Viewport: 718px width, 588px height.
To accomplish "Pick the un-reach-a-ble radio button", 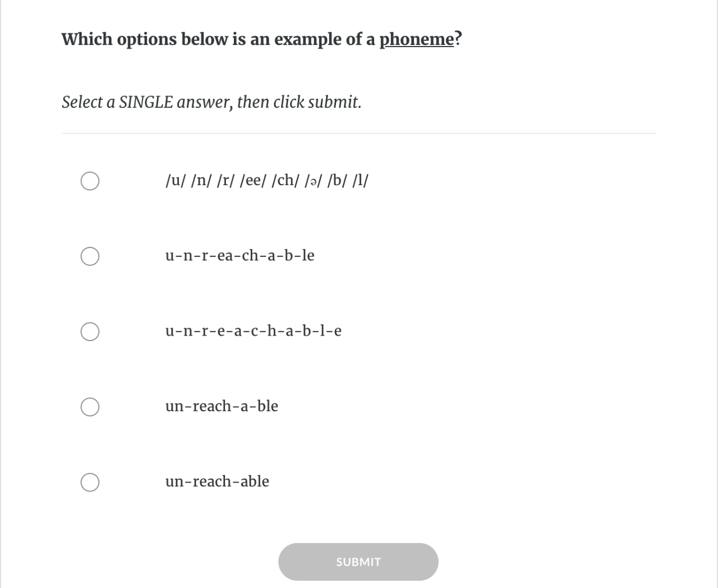I will tap(90, 407).
